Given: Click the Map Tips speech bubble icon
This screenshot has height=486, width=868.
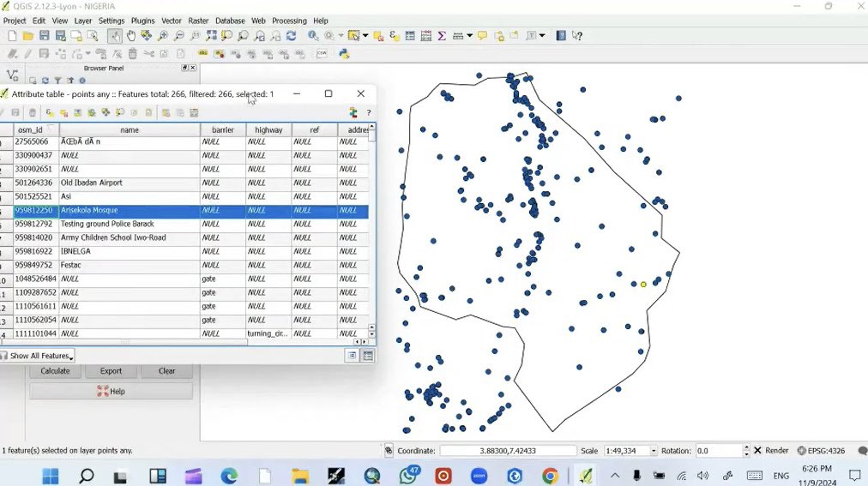Looking at the screenshot, I should pos(482,36).
